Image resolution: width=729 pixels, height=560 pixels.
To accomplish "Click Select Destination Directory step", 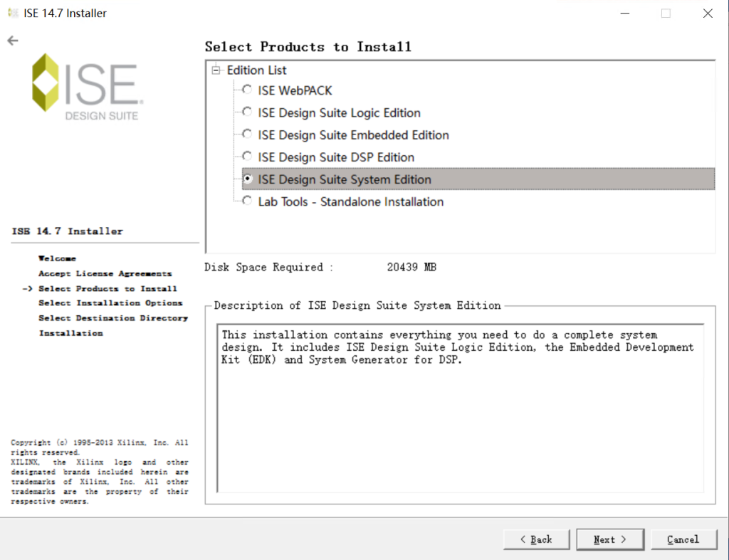I will click(113, 318).
